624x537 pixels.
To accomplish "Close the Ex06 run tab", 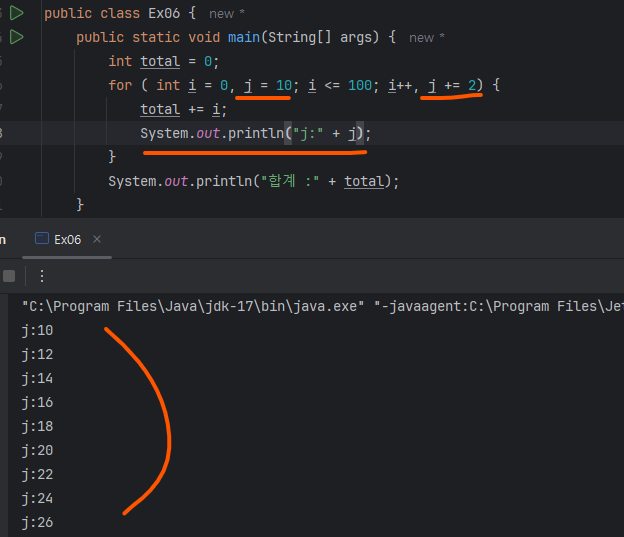I will pos(97,239).
